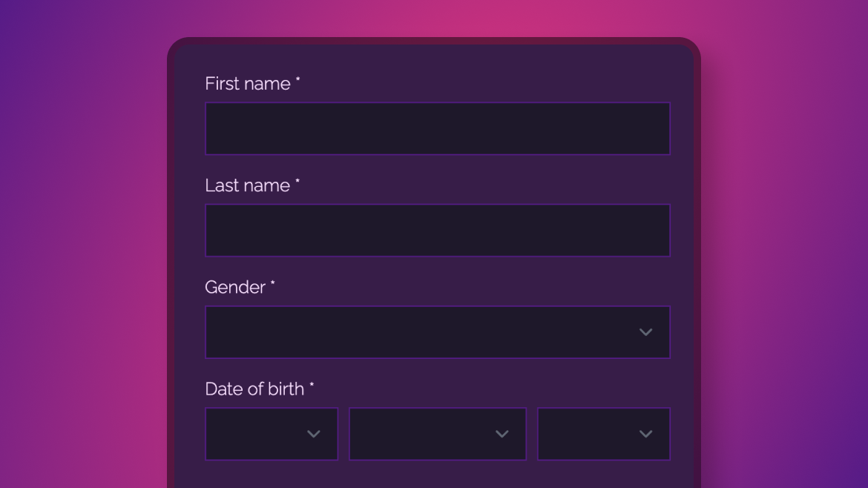Click the "Last name" label text

tap(248, 185)
